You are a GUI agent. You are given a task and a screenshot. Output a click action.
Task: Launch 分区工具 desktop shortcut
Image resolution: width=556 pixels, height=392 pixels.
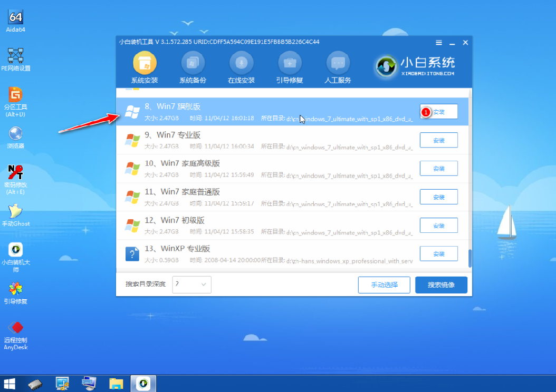16,99
